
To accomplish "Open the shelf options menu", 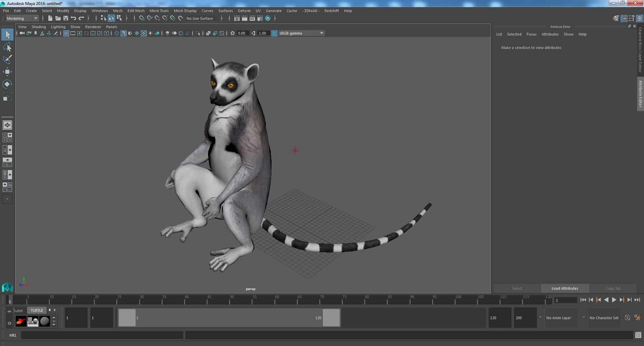I will pyautogui.click(x=9, y=323).
